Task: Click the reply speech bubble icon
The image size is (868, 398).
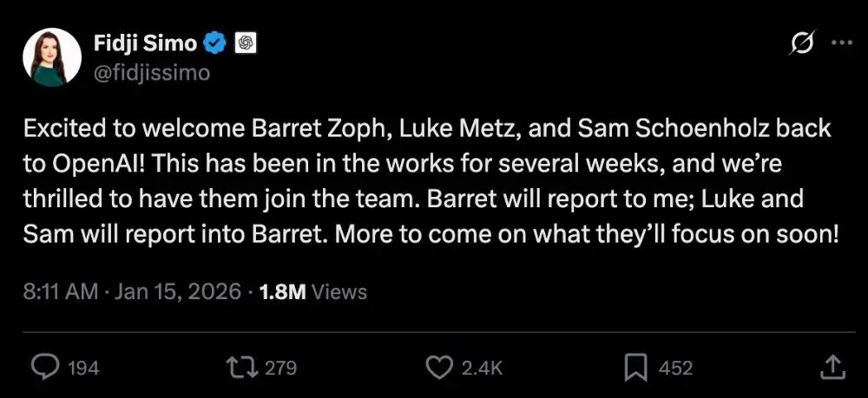Action: [x=44, y=367]
